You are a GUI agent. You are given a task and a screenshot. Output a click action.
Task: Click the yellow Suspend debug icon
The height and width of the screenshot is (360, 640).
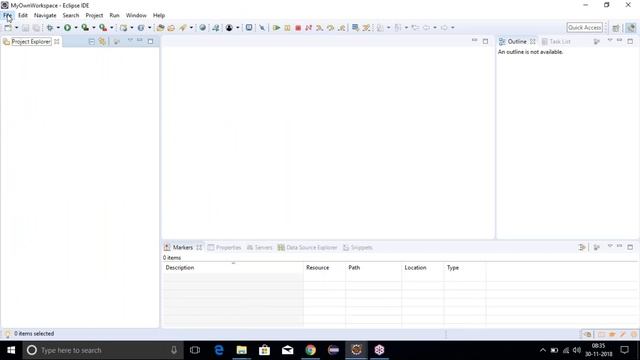click(x=287, y=28)
